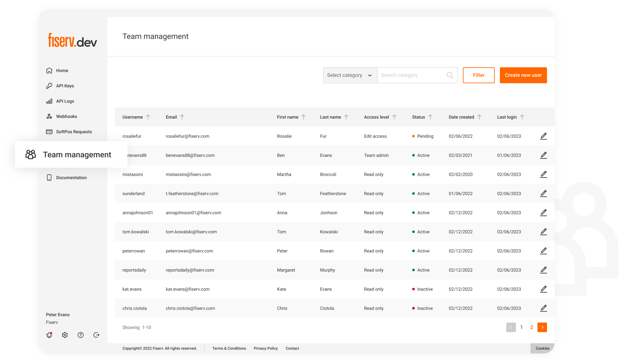Go to next page with the arrow chevron
Viewport: 624px width, 364px height.
[x=542, y=327]
